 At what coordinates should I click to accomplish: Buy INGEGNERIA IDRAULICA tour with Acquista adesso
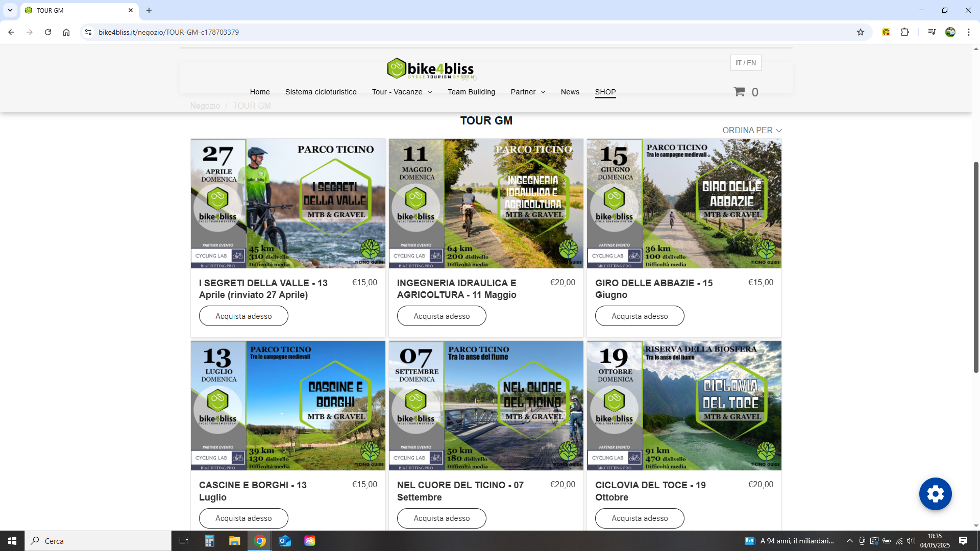point(442,316)
